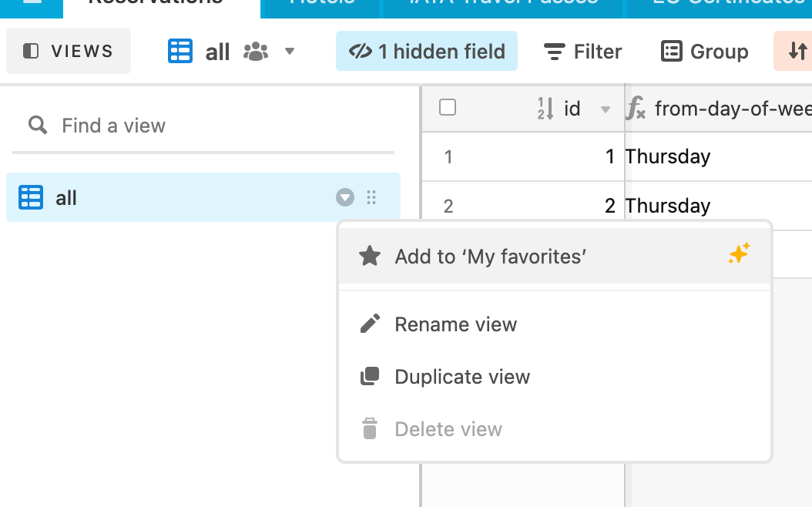The image size is (812, 507).
Task: Click the grid icon next to 'all' in sidebar
Action: pyautogui.click(x=31, y=197)
